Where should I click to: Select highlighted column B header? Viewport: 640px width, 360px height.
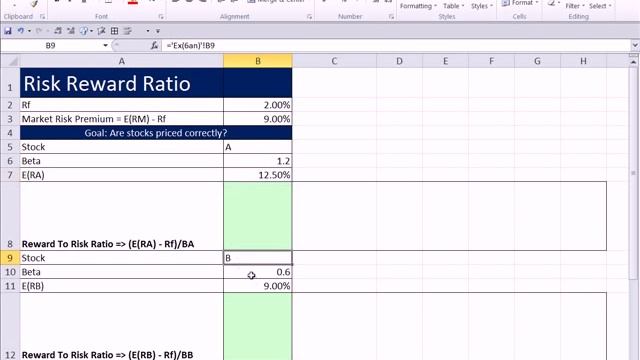click(x=258, y=61)
